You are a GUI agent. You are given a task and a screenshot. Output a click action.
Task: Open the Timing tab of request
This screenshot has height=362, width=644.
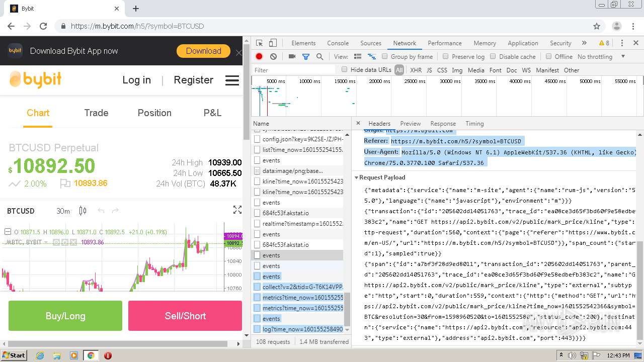[474, 124]
